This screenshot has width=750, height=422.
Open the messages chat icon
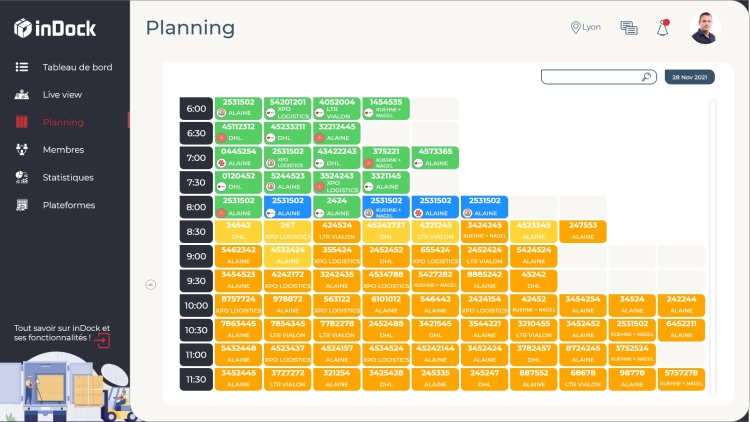point(629,28)
